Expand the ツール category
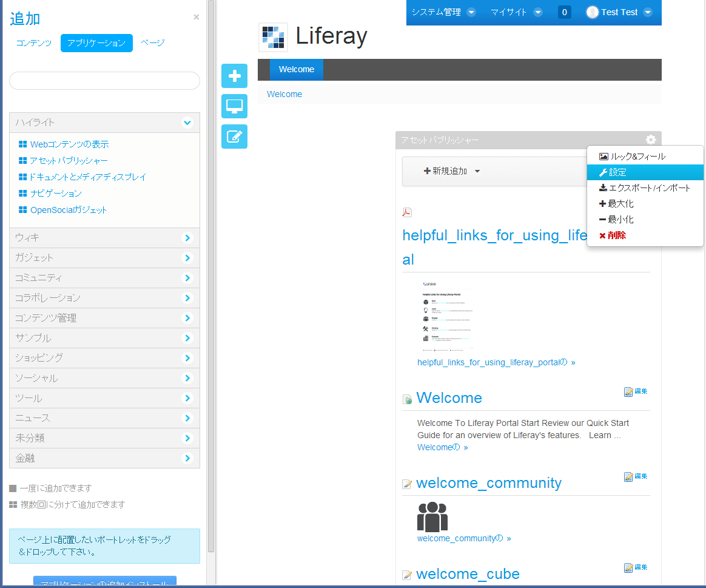The height and width of the screenshot is (588, 706). (104, 398)
